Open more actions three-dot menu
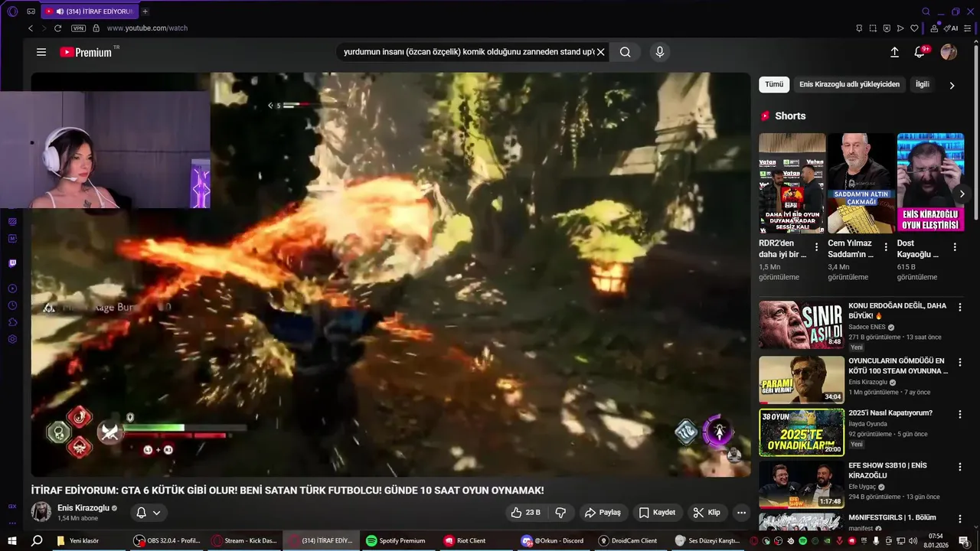 coord(741,513)
